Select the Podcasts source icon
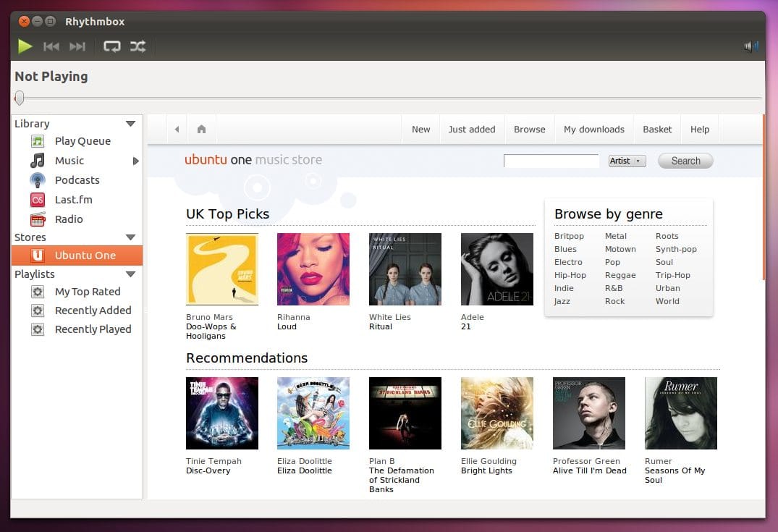The image size is (778, 532). 38,180
